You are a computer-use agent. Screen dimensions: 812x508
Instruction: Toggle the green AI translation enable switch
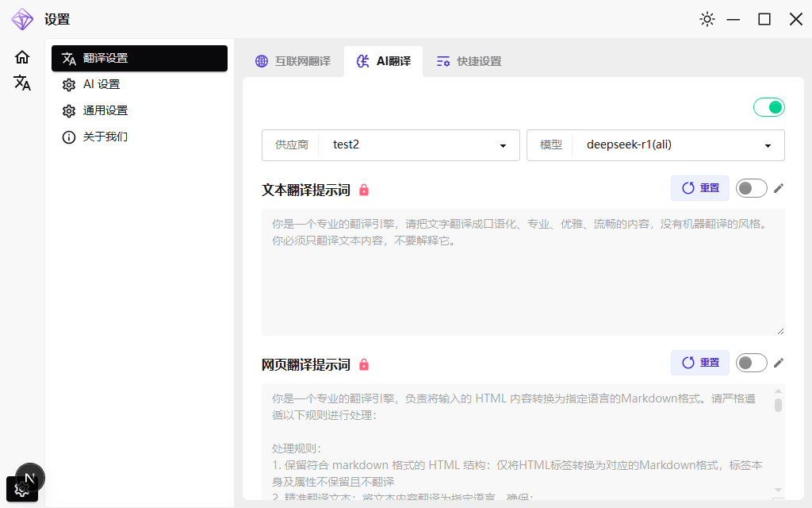click(x=768, y=106)
